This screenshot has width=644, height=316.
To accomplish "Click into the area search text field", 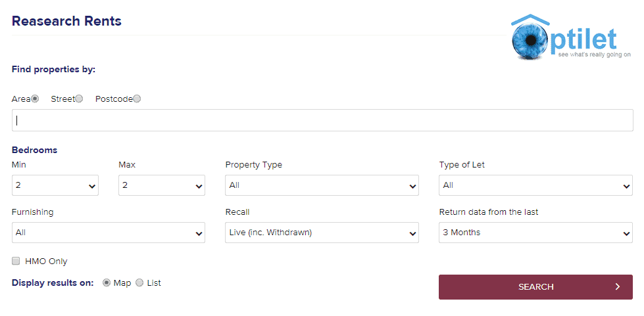I will click(322, 120).
